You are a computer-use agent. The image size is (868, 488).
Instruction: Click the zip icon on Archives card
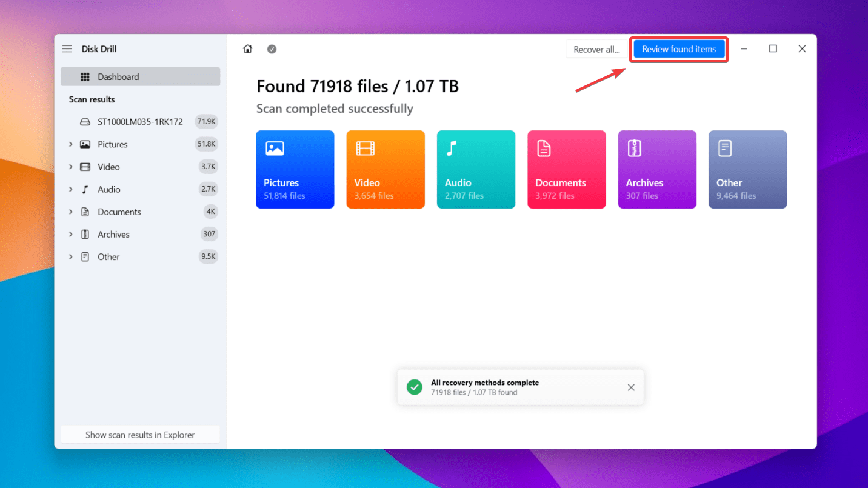click(635, 148)
